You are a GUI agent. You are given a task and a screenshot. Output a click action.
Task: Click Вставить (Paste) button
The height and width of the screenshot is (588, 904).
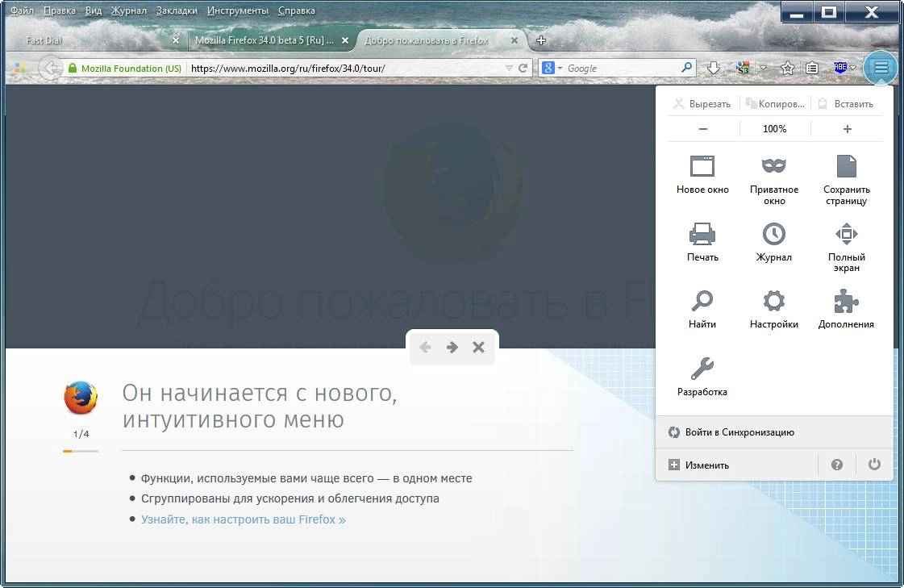coord(847,104)
